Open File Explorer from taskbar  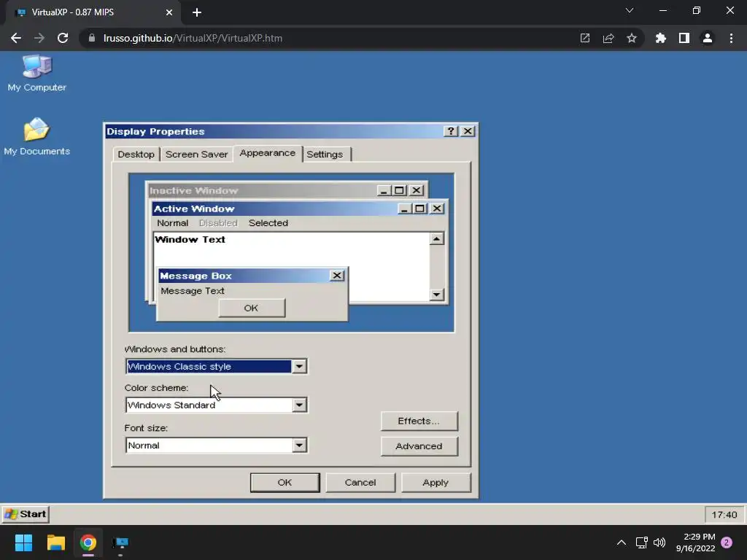pyautogui.click(x=55, y=542)
